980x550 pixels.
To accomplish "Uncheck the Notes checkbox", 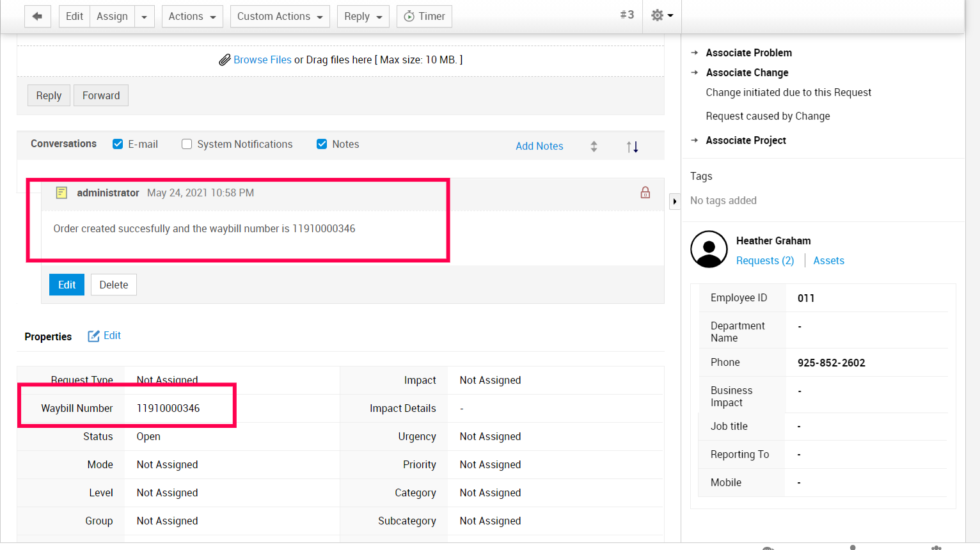I will coord(322,144).
